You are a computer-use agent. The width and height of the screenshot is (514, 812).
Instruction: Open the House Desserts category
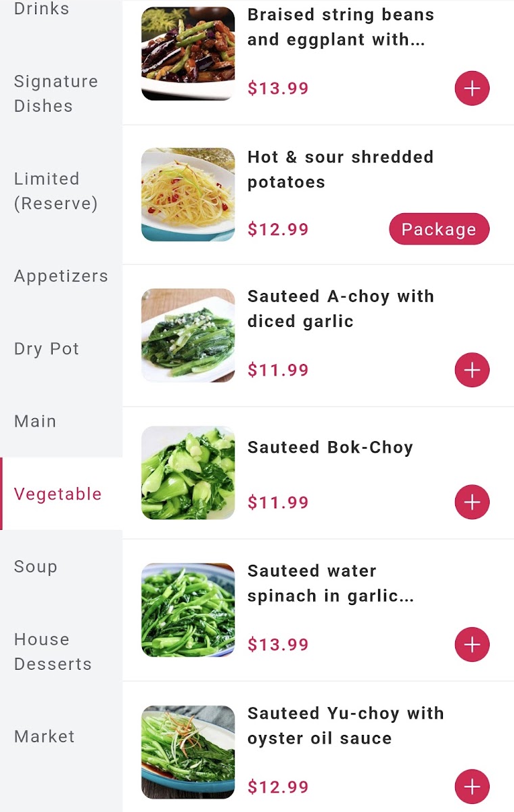pyautogui.click(x=53, y=652)
